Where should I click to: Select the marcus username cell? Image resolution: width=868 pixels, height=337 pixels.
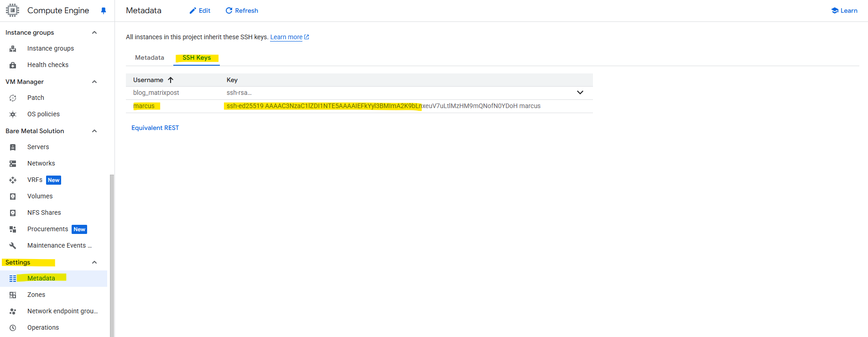pos(144,106)
